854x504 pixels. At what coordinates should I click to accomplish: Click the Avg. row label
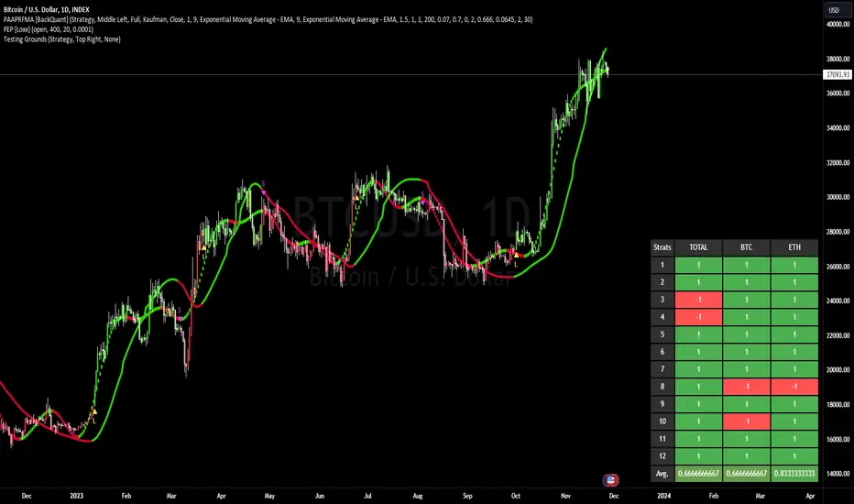coord(662,474)
